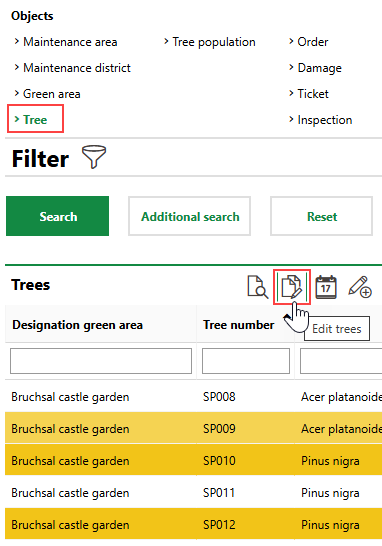Click Bruchsal castle garden in SP012 row
Viewport: 382px width, 546px height.
(x=70, y=525)
